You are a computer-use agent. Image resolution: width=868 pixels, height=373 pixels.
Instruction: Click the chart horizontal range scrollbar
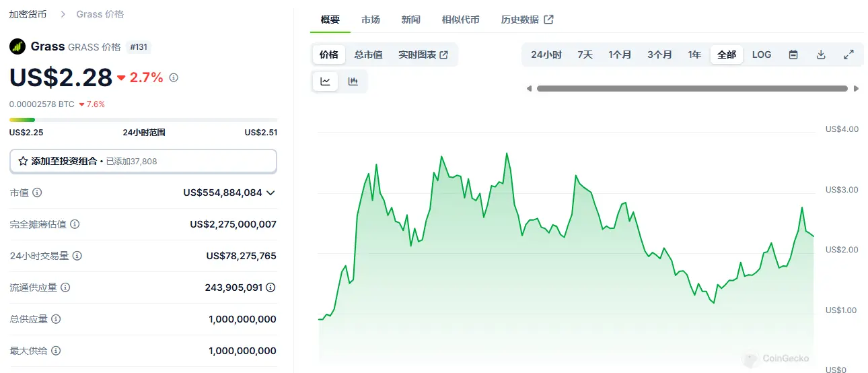click(x=692, y=88)
